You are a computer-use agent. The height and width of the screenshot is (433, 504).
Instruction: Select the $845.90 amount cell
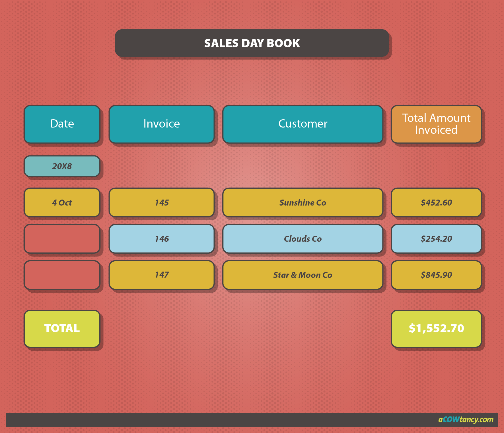tap(436, 275)
